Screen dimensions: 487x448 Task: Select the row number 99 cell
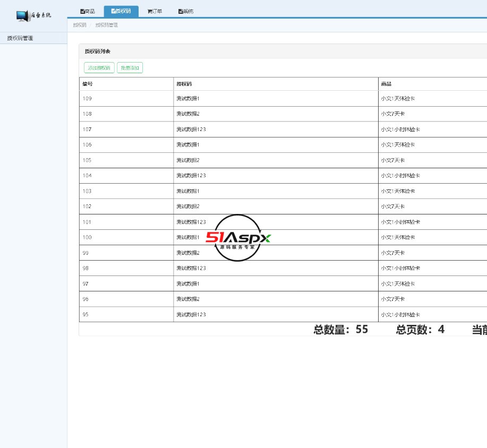[x=126, y=253]
